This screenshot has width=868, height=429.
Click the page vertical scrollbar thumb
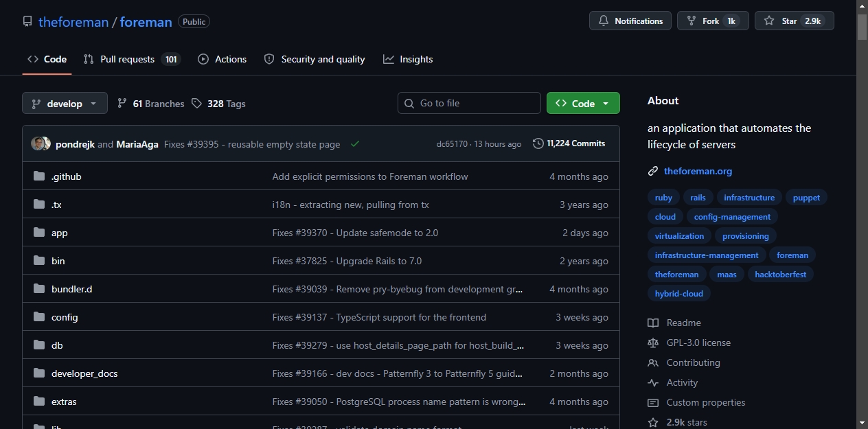863,26
